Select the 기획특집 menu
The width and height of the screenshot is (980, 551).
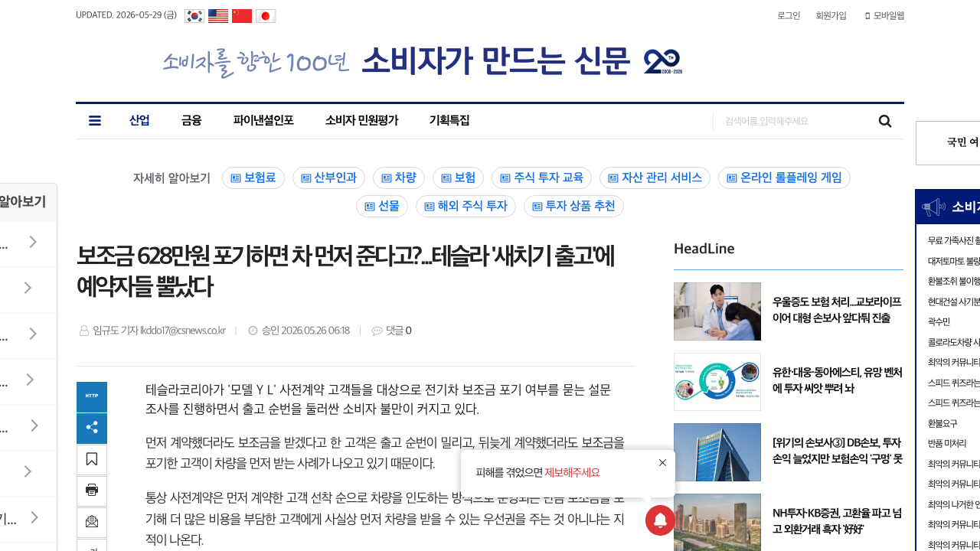coord(449,120)
